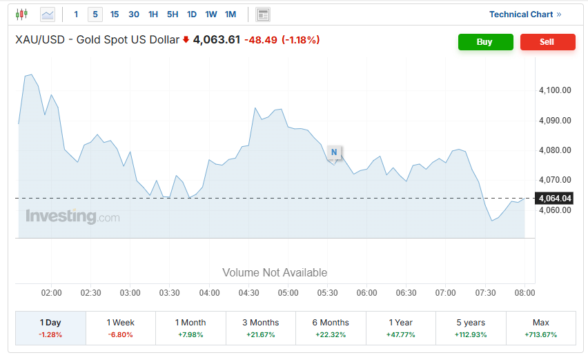Open the 3 Months range tab
This screenshot has height=364, width=588.
[261, 327]
